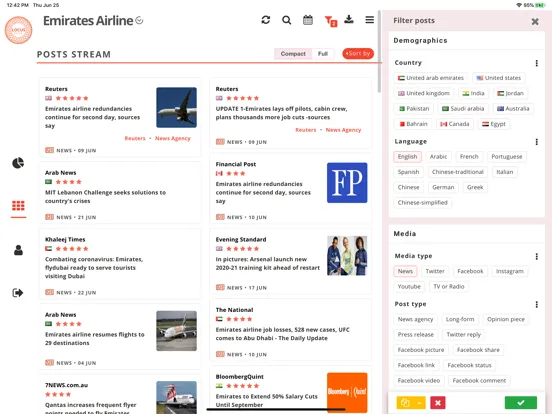Open the Language section options menu
The width and height of the screenshot is (552, 414).
[537, 142]
